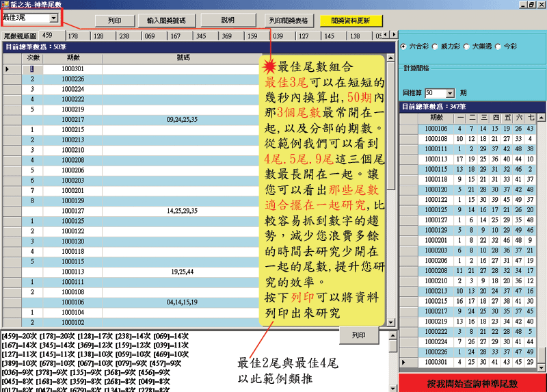Image resolution: width=547 pixels, height=392 pixels.
Task: Switch to the 138 tab
Action: click(x=360, y=36)
